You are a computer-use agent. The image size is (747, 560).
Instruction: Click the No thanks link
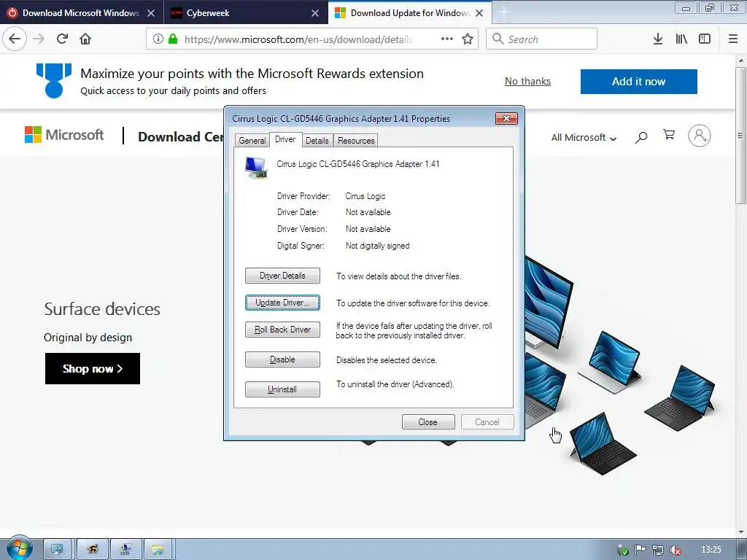pyautogui.click(x=527, y=82)
